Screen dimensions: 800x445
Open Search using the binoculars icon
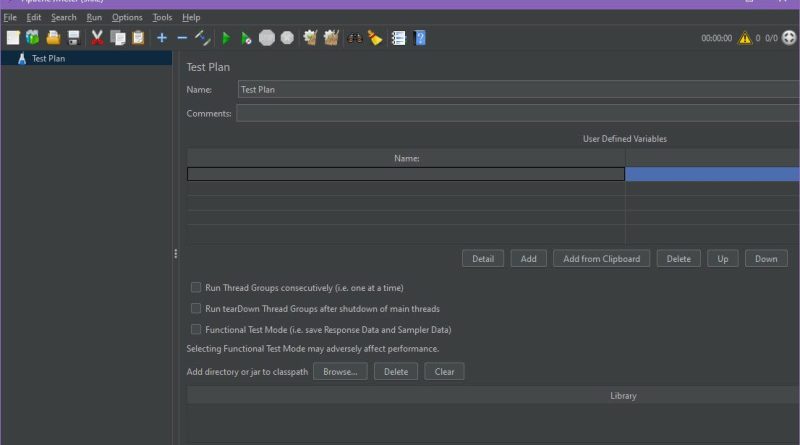point(355,38)
